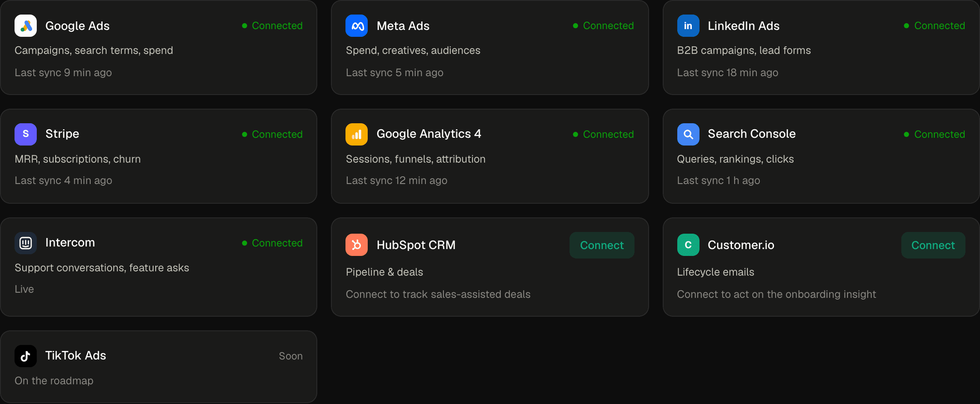Image resolution: width=980 pixels, height=404 pixels.
Task: Click 'Last sync 18 min ago' text
Action: pyautogui.click(x=728, y=73)
